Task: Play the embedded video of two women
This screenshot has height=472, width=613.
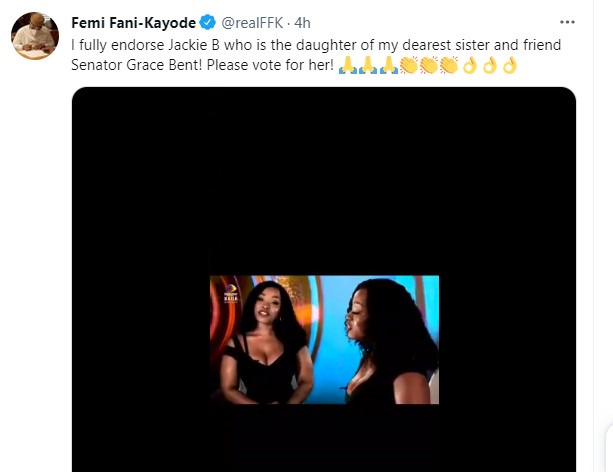Action: click(x=324, y=339)
